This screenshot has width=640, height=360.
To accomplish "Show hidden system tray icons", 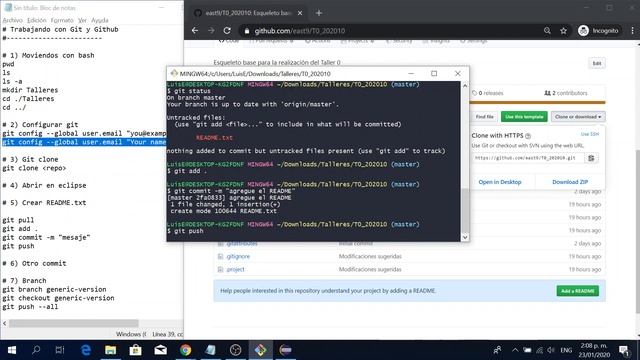I will pyautogui.click(x=515, y=350).
